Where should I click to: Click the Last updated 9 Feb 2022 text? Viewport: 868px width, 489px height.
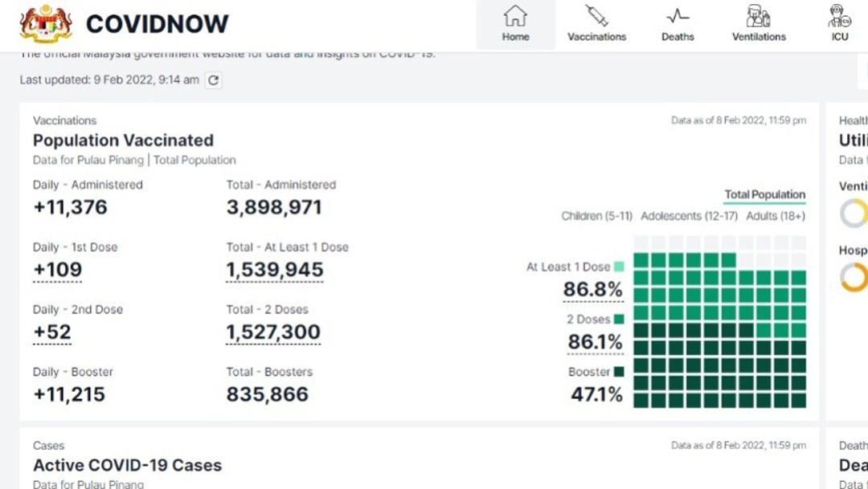click(x=109, y=79)
